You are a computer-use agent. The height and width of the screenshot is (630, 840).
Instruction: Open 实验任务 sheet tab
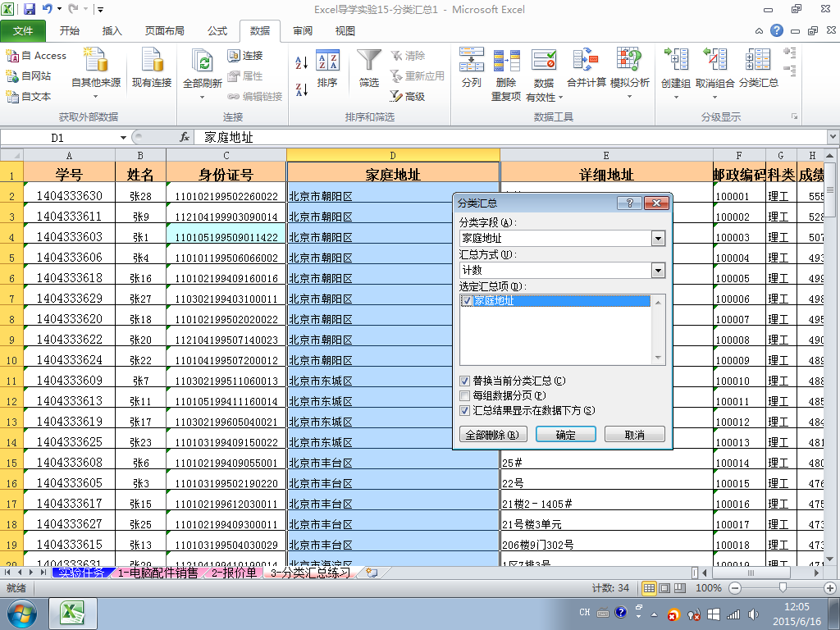tap(81, 573)
